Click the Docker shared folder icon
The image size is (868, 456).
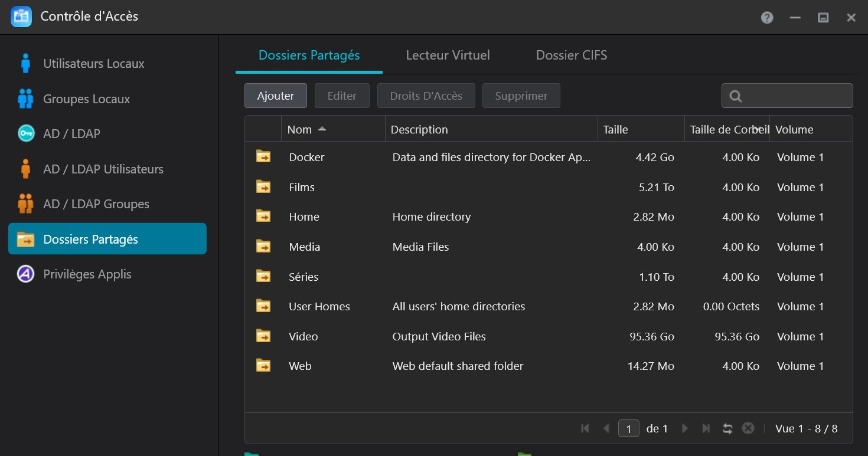pyautogui.click(x=263, y=157)
